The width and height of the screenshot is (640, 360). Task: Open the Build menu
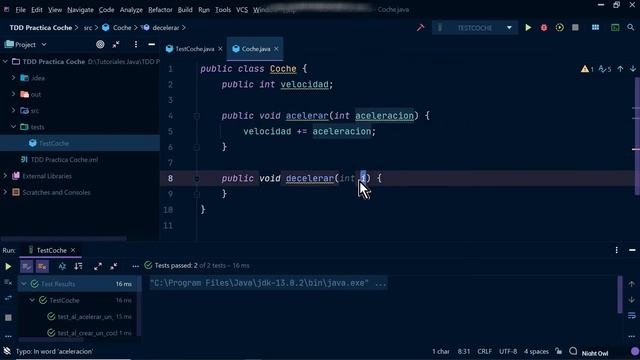coord(185,9)
